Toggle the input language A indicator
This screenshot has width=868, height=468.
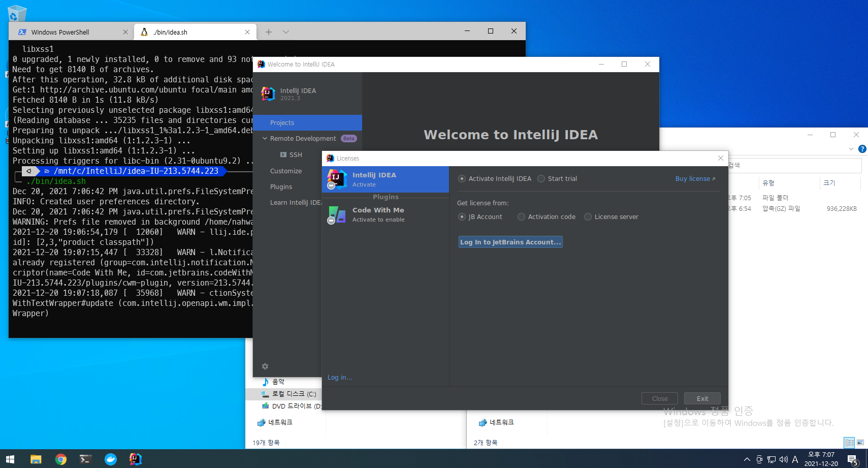(795, 459)
